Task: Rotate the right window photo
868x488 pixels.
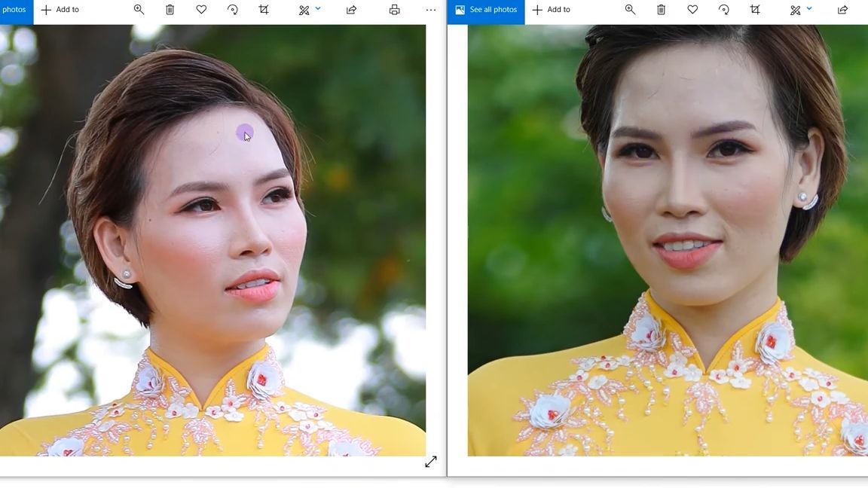Action: (x=723, y=10)
